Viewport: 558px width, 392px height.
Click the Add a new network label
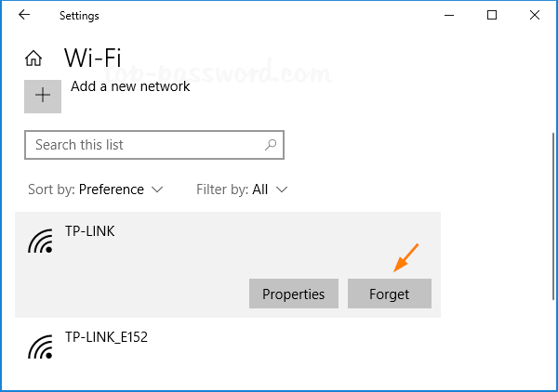point(130,86)
